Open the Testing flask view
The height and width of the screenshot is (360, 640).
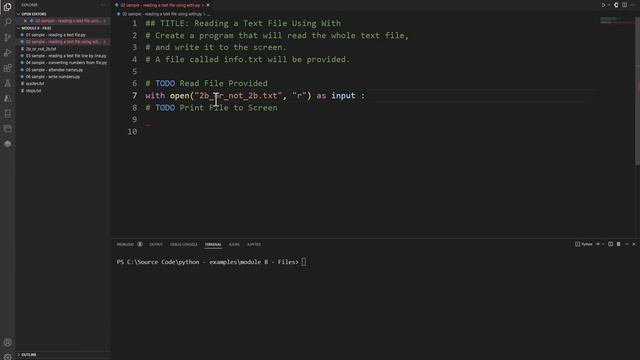pyautogui.click(x=7, y=83)
